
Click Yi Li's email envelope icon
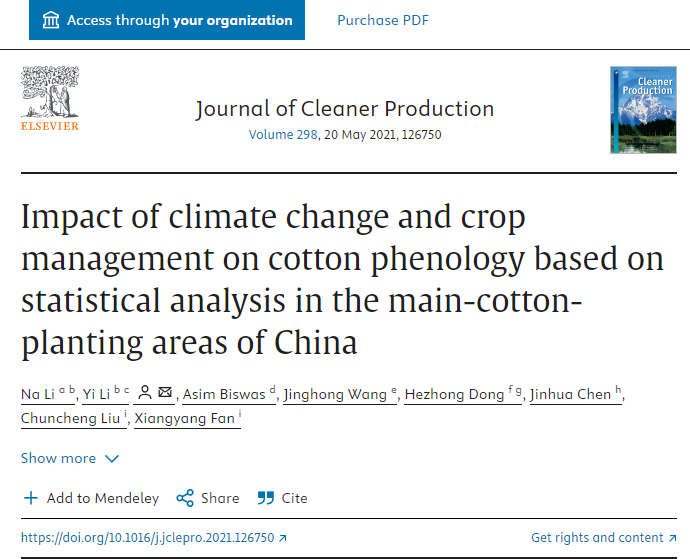(165, 393)
